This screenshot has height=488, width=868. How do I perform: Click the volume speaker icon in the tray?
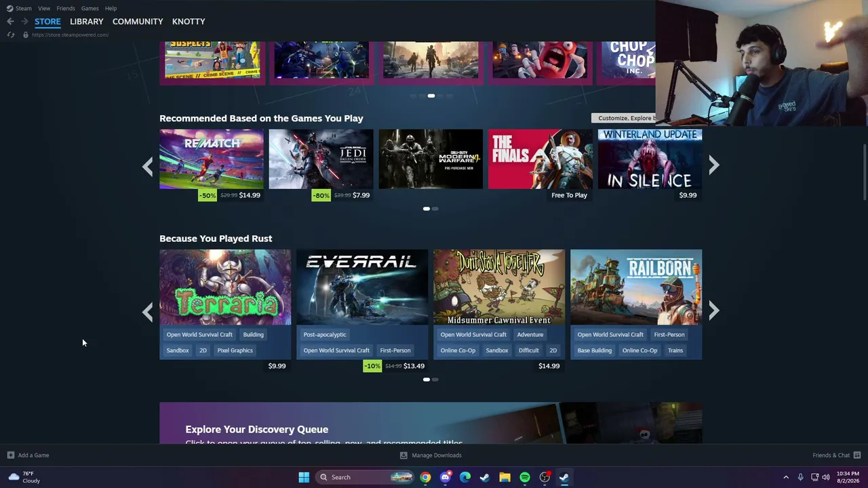point(826,477)
